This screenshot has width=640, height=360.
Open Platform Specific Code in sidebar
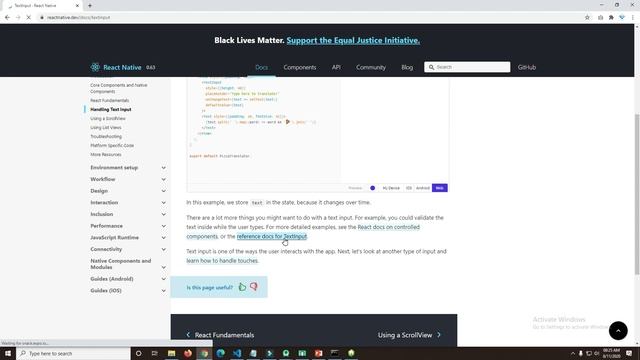click(x=112, y=145)
